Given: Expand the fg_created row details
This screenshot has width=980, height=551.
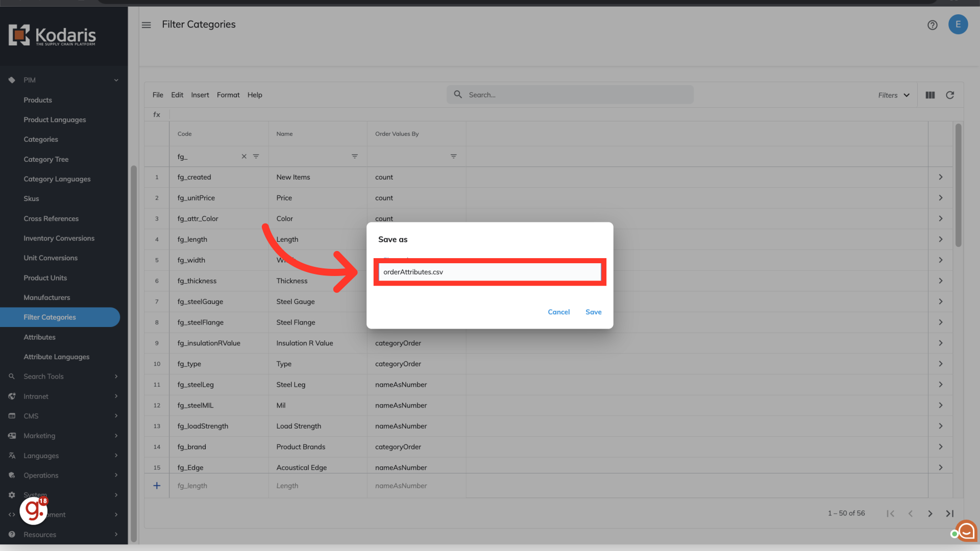Looking at the screenshot, I should pos(940,177).
